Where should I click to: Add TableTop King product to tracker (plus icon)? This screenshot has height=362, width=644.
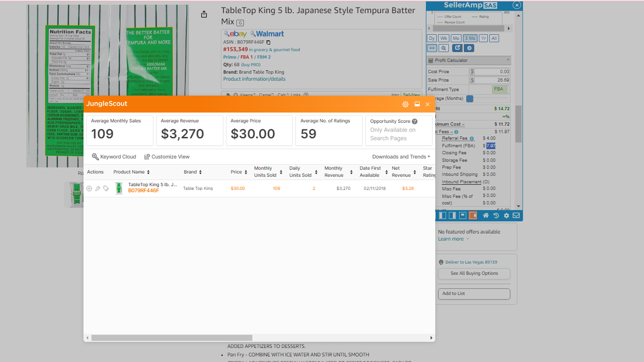tap(89, 189)
